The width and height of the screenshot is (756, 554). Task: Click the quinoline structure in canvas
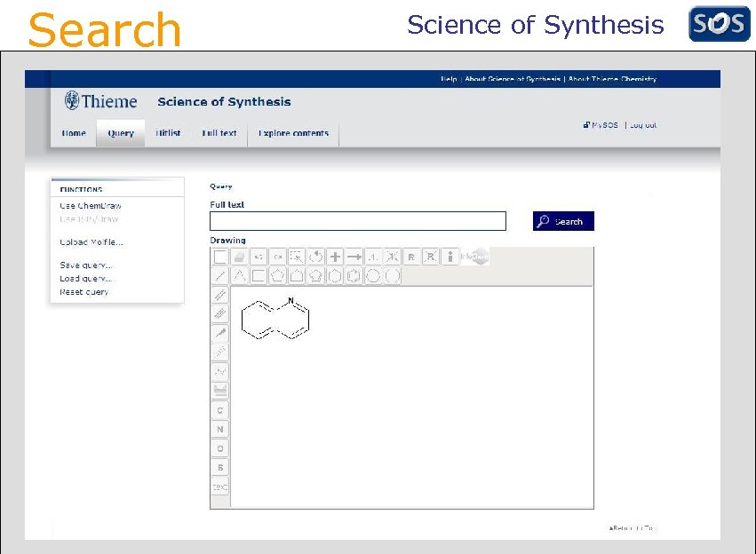pos(275,319)
